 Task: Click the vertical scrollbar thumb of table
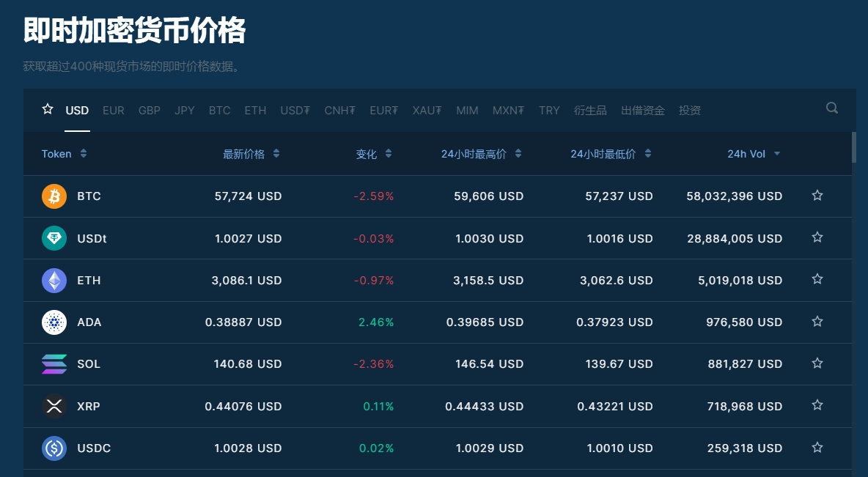(x=853, y=147)
